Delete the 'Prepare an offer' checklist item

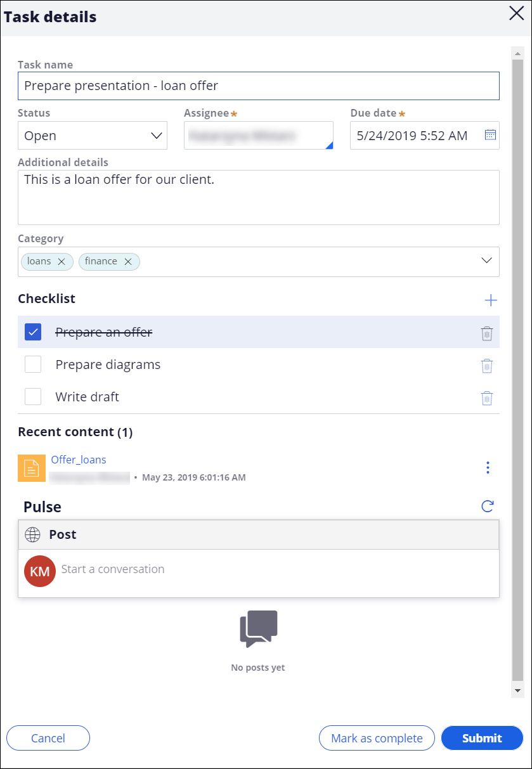coord(486,333)
